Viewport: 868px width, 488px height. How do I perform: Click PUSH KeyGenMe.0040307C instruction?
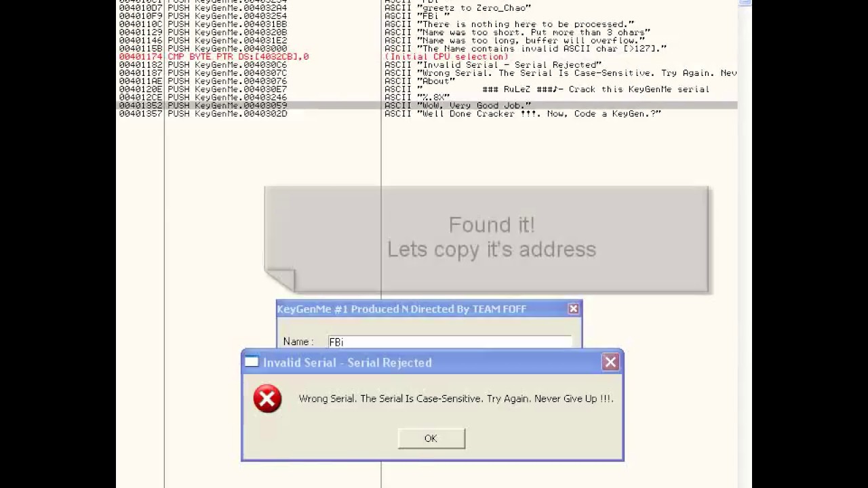click(227, 73)
